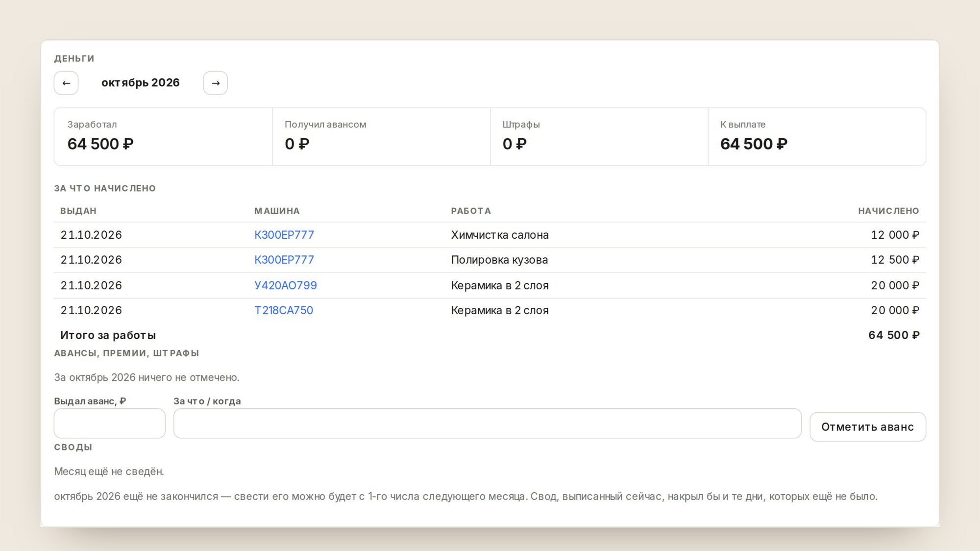Select the Полировка кузова work cell
The width and height of the screenshot is (980, 551).
499,260
